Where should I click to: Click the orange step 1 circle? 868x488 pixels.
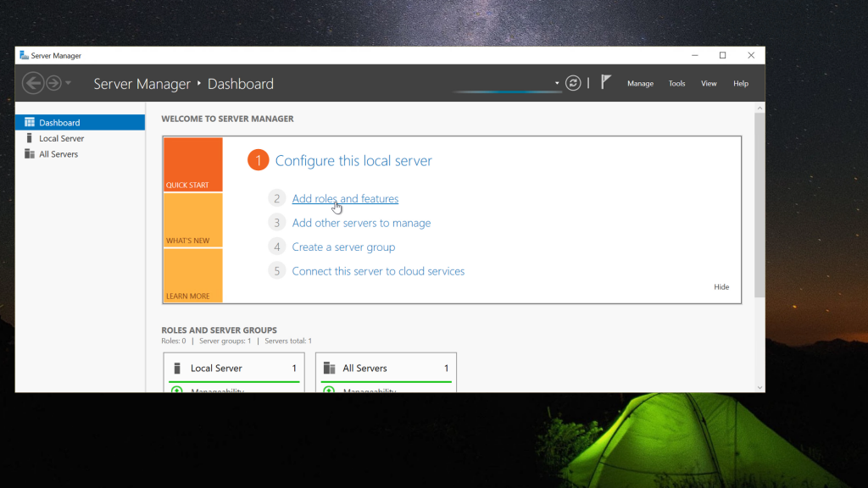258,160
